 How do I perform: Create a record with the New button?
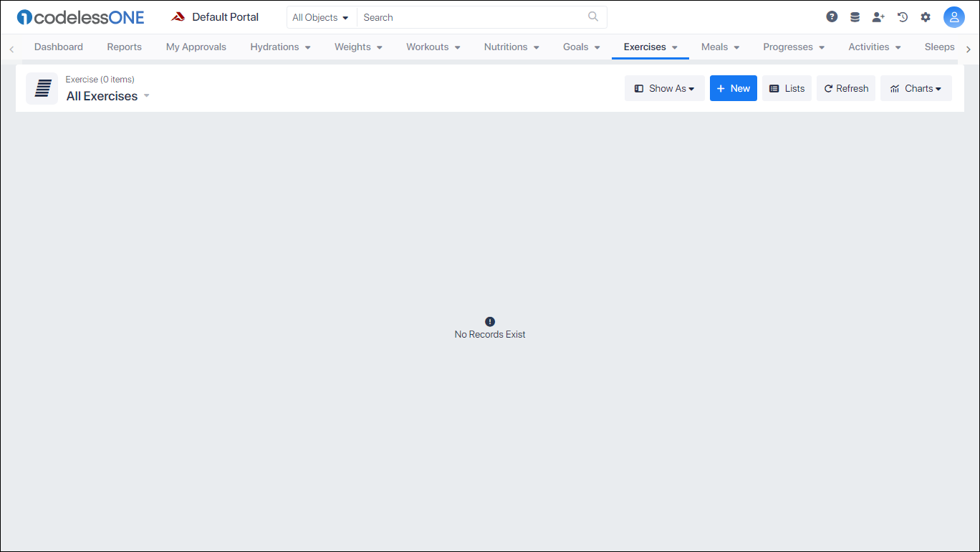(x=733, y=87)
